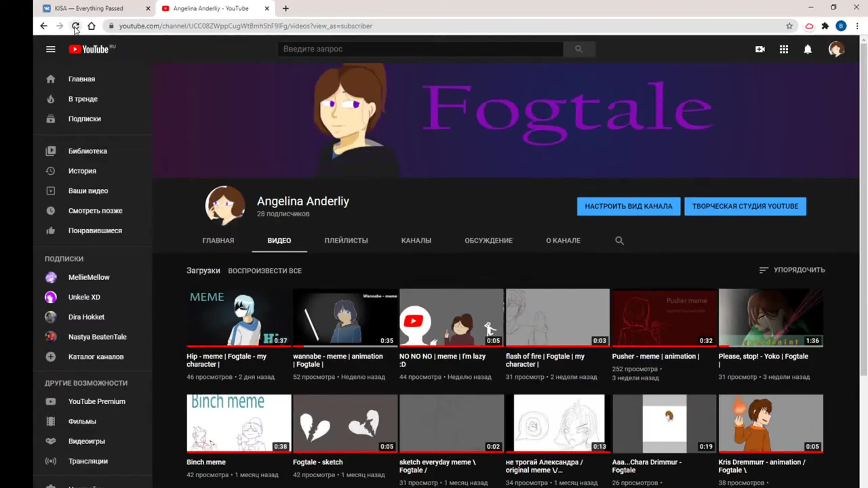Open the Kris Dremmurr animation thumbnail
The height and width of the screenshot is (488, 868).
pos(771,423)
